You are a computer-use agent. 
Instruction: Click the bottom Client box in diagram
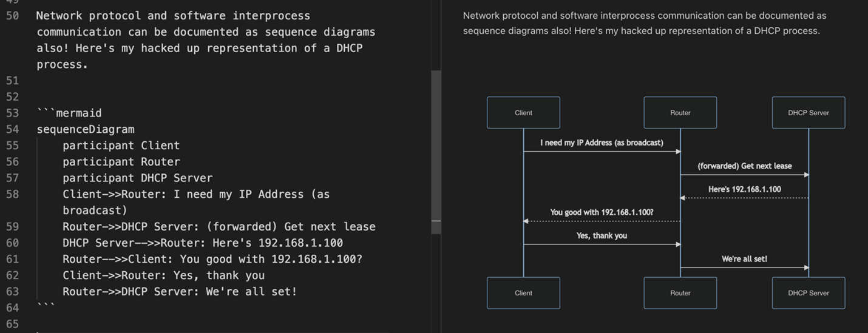coord(523,293)
